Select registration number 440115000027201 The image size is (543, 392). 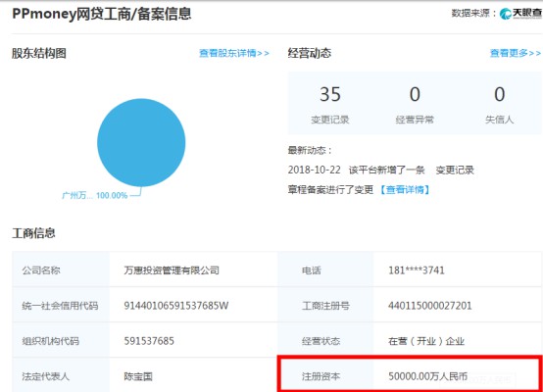click(x=429, y=306)
